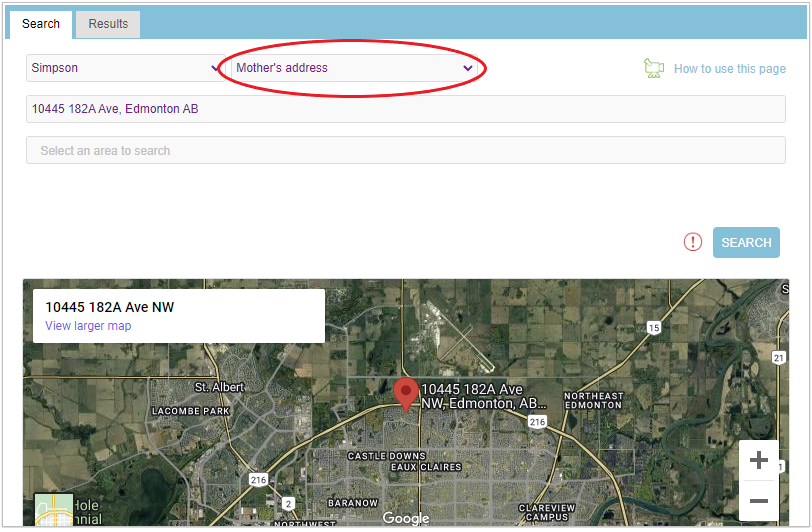This screenshot has height=532, width=812.
Task: Click the highway 15 shield on the map
Action: [654, 327]
